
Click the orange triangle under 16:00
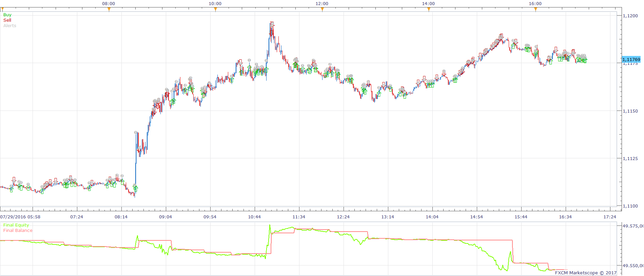coord(535,9)
